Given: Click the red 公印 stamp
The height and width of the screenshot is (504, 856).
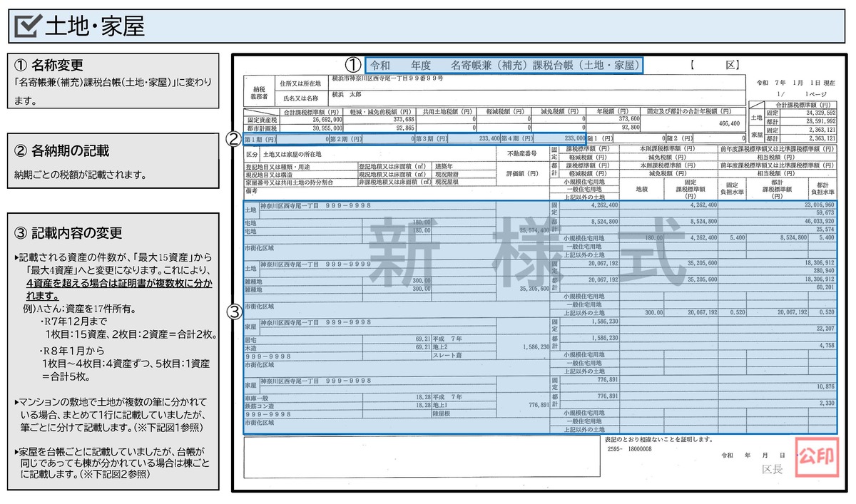Looking at the screenshot, I should [815, 455].
